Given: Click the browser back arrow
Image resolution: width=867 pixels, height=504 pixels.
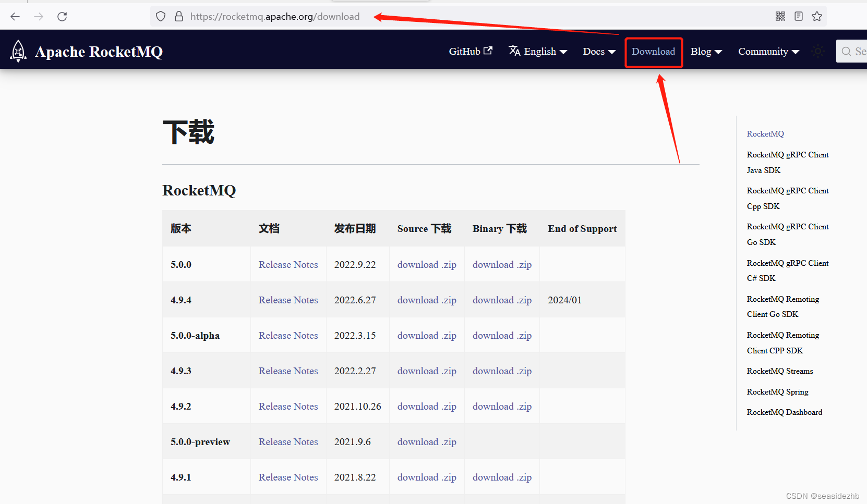Looking at the screenshot, I should coord(15,17).
